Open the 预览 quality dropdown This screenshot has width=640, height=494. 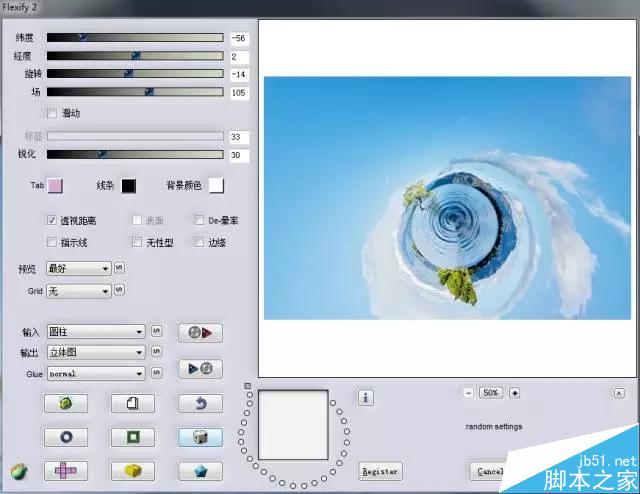click(78, 268)
